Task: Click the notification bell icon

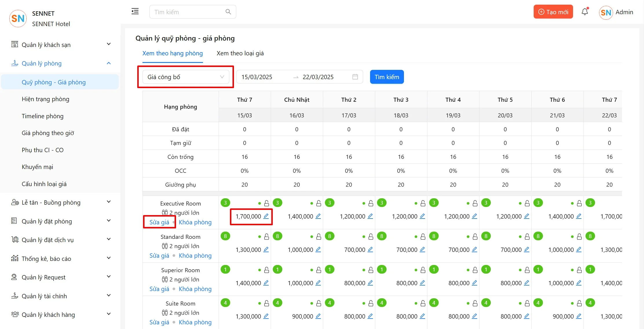Action: pyautogui.click(x=585, y=12)
